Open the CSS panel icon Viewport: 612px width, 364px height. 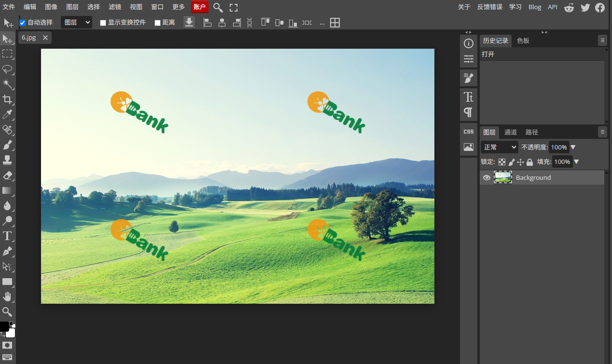coord(469,132)
